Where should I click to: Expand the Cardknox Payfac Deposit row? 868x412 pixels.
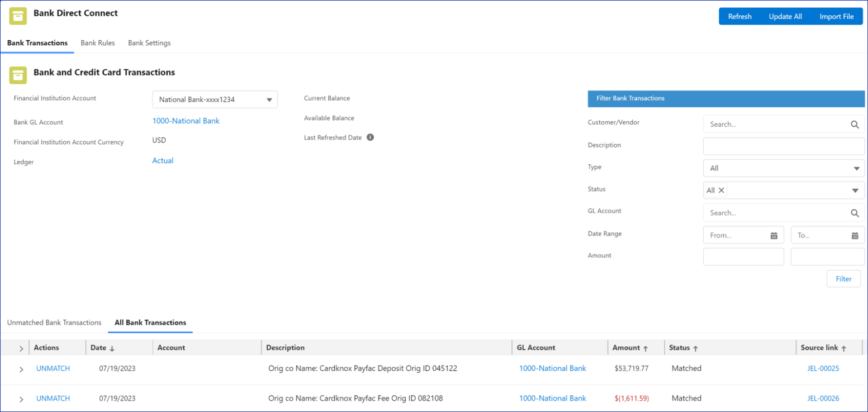21,369
